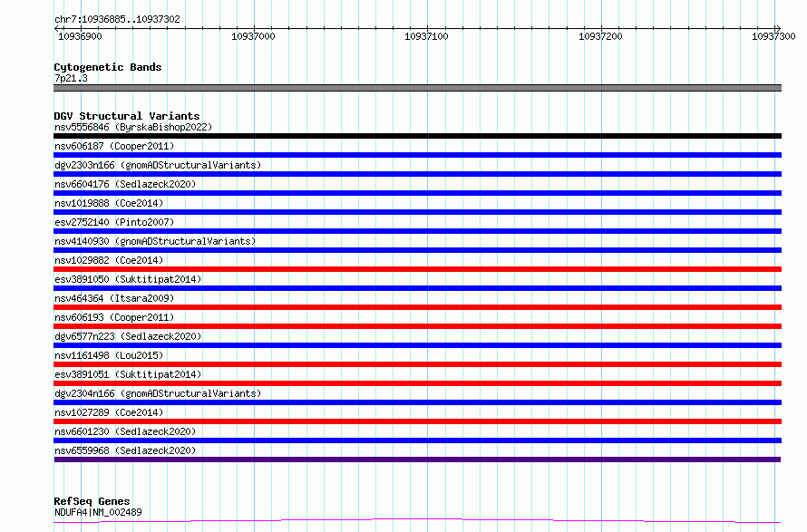Open the nsv606187 (Cooper2011) label
This screenshot has height=532, width=807.
click(x=114, y=146)
